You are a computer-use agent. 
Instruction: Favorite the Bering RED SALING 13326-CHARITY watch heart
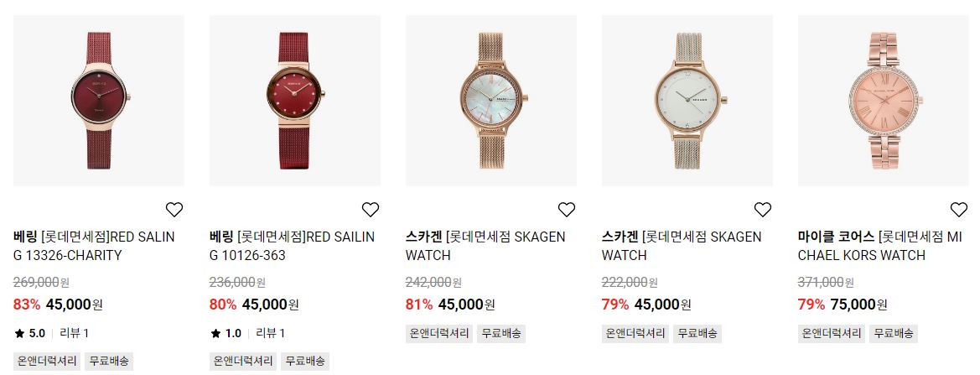coord(174,210)
